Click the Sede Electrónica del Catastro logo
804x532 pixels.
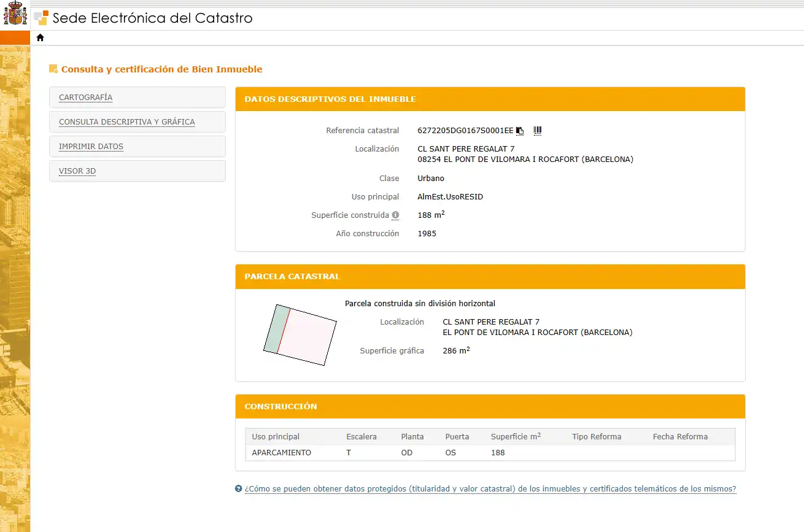[x=144, y=18]
